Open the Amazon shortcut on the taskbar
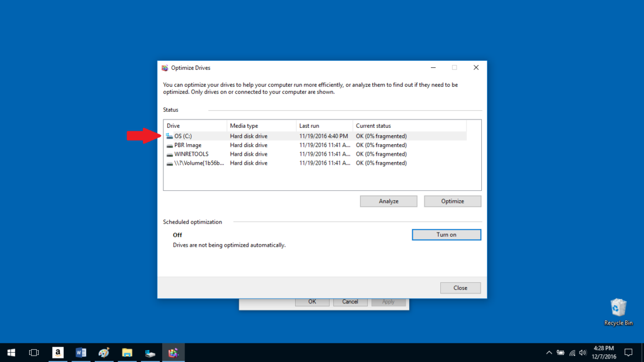The image size is (644, 362). point(57,352)
